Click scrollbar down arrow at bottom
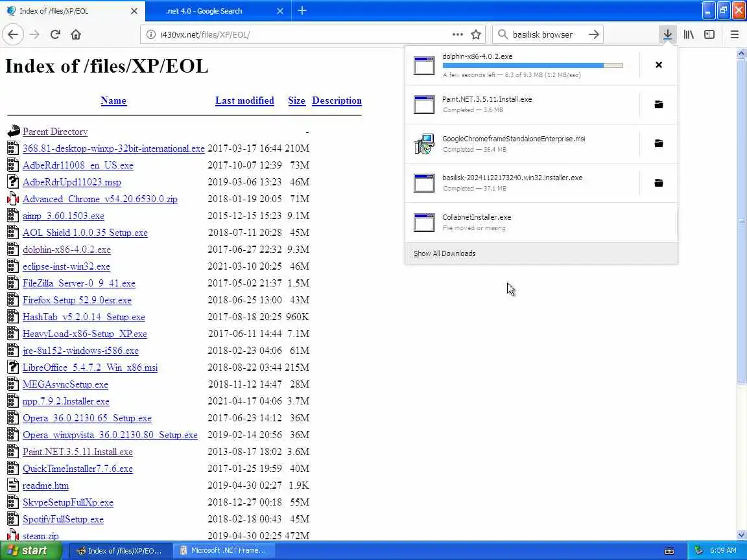Screen dimensions: 747x560 741,535
